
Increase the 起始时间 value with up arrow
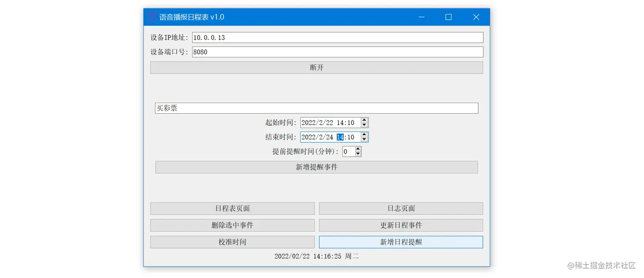pyautogui.click(x=364, y=120)
